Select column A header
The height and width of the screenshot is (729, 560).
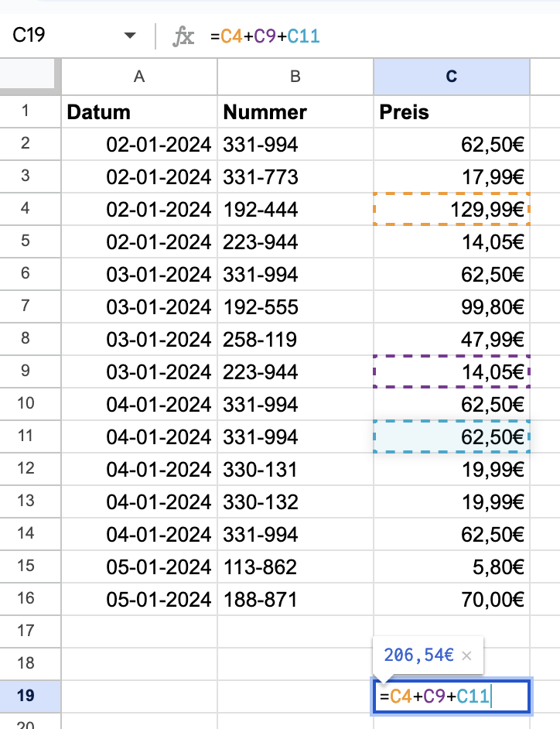click(x=139, y=77)
